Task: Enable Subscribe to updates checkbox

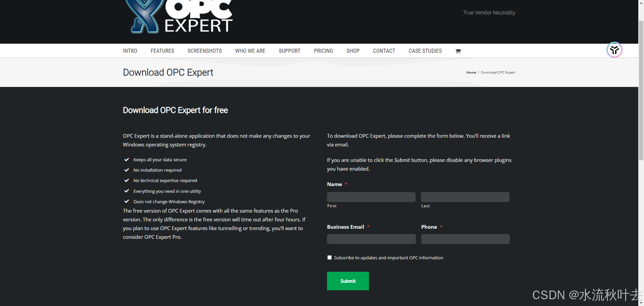Action: tap(329, 258)
